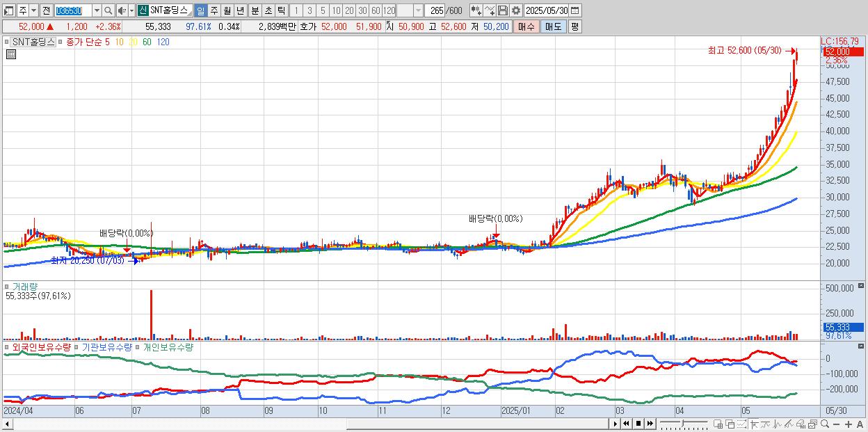Click the moving average 120 legend label
The height and width of the screenshot is (432, 868).
(163, 42)
